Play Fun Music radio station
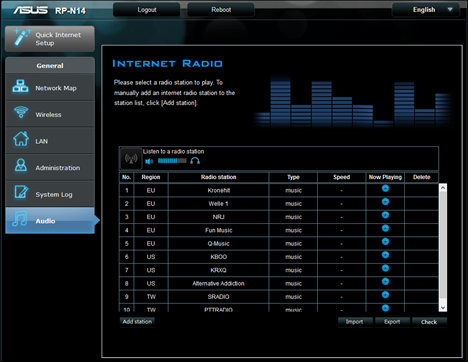Image resolution: width=468 pixels, height=362 pixels. pyautogui.click(x=385, y=228)
